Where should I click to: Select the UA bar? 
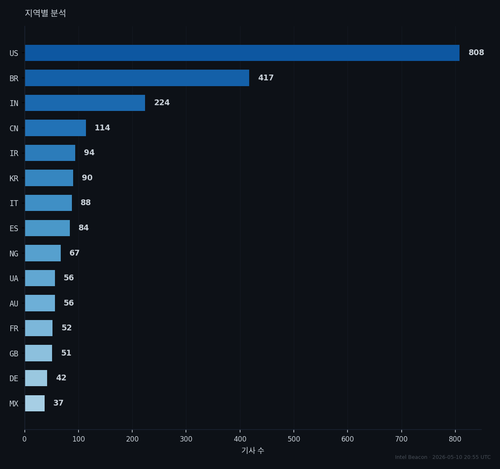tap(40, 278)
